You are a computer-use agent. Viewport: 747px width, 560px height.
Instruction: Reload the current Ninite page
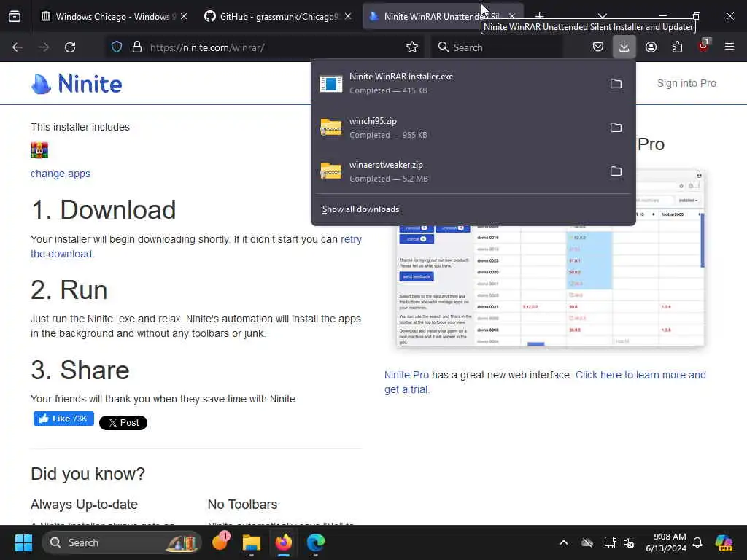coord(70,47)
